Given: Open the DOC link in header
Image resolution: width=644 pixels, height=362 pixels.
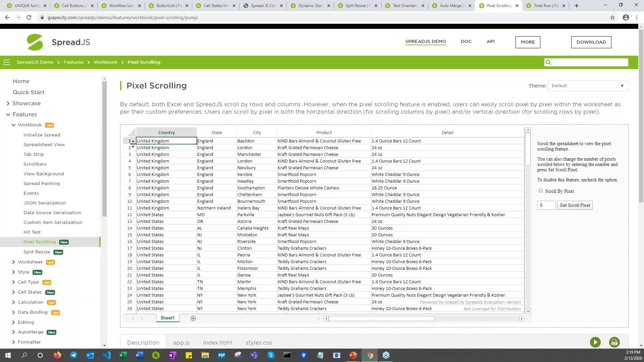Looking at the screenshot, I should coord(466,42).
